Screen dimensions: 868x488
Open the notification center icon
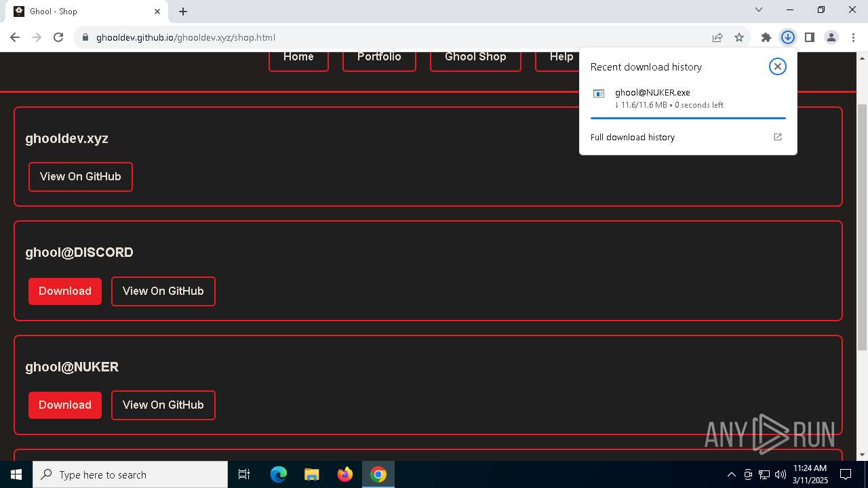pos(846,474)
